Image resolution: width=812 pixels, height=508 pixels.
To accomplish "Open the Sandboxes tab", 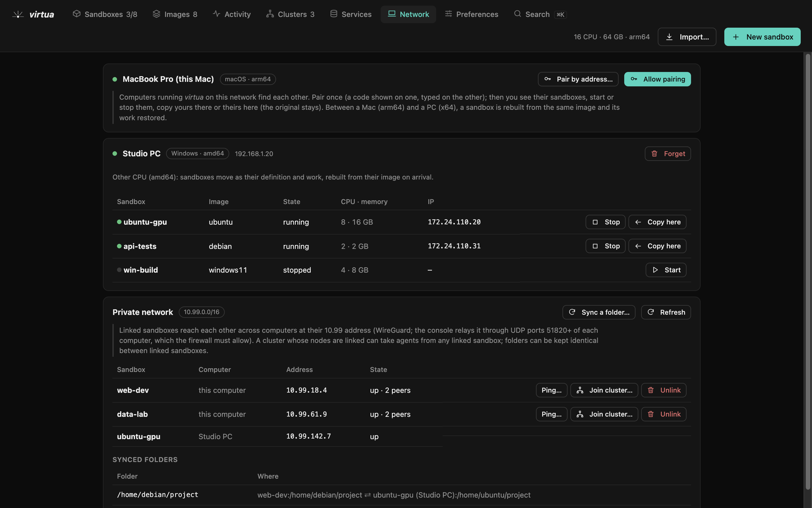I will 105,14.
